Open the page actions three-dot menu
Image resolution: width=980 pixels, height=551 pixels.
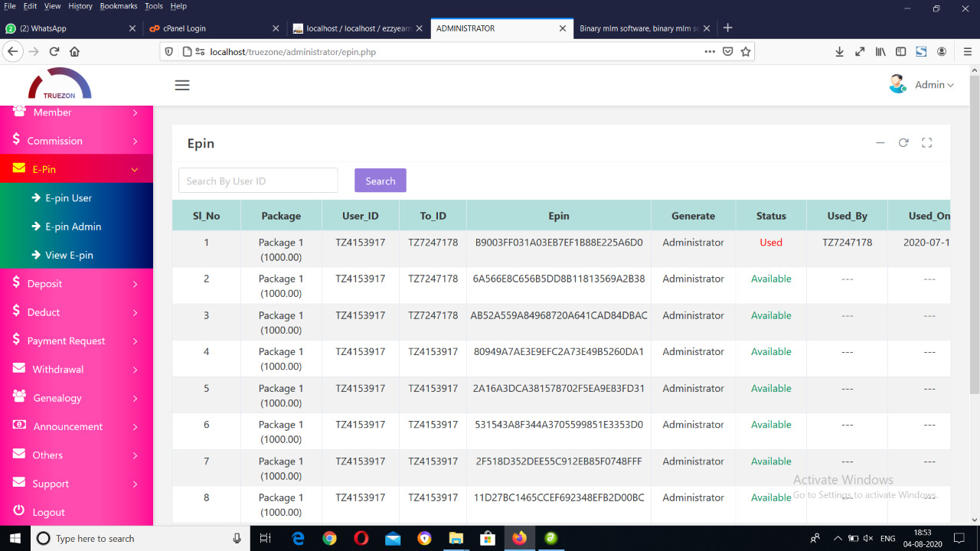[x=710, y=52]
